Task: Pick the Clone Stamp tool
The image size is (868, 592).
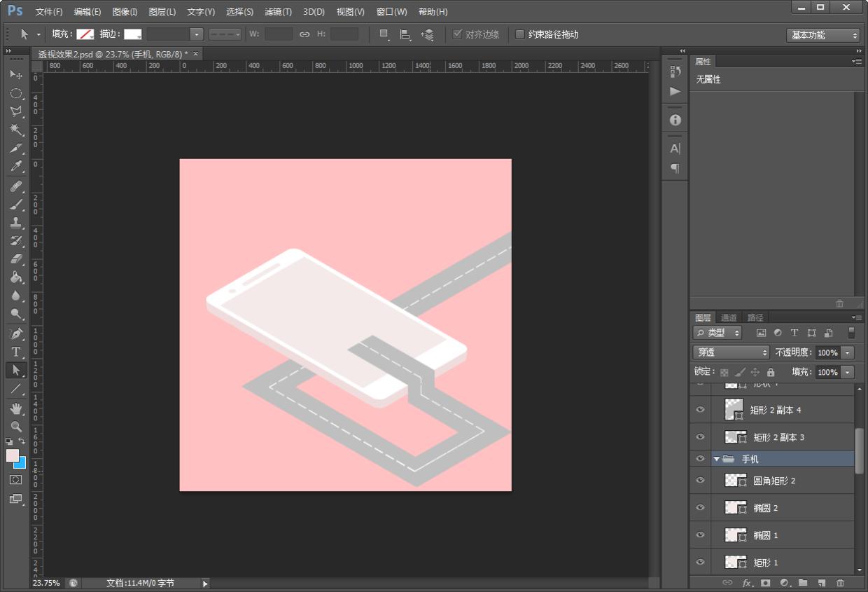Action: point(16,222)
